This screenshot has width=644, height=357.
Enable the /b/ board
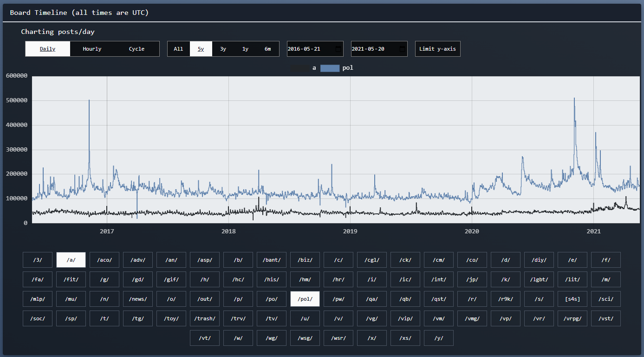tap(238, 260)
